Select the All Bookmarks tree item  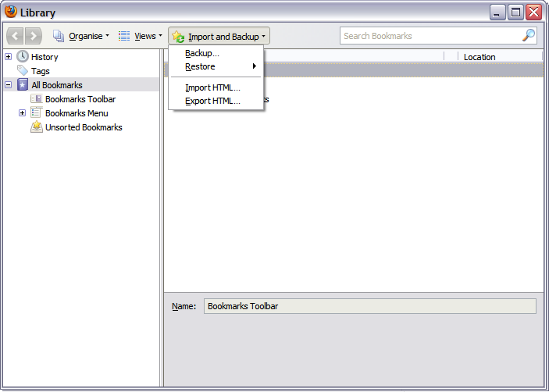tap(57, 85)
